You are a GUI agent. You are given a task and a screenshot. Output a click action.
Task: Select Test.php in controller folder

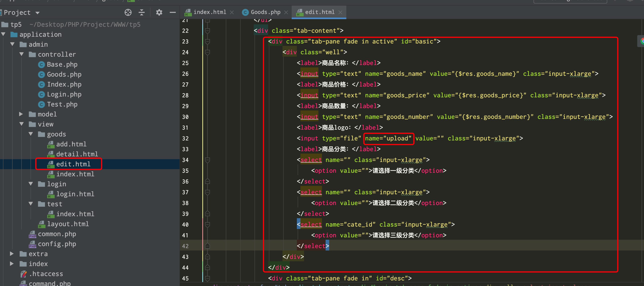click(62, 104)
